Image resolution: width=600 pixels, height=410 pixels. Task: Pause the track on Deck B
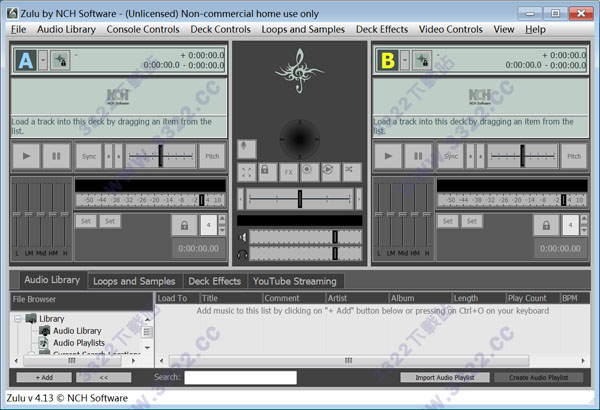pos(418,156)
